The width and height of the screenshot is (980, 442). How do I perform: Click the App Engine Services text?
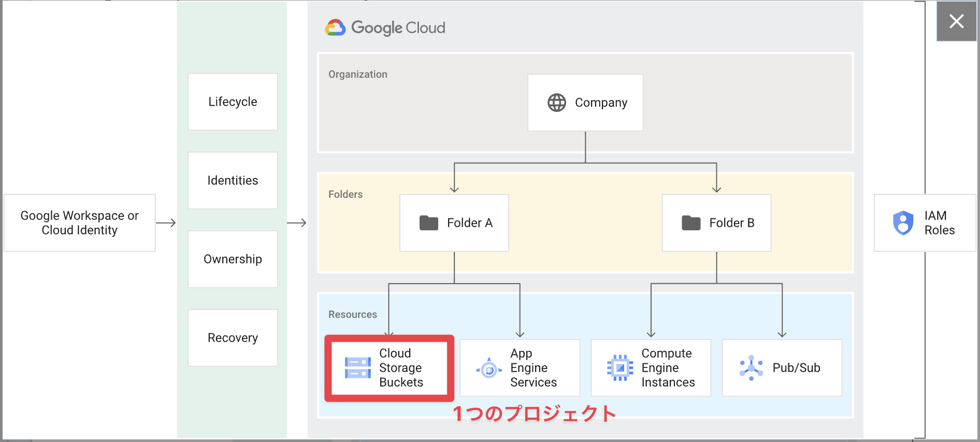pos(534,368)
